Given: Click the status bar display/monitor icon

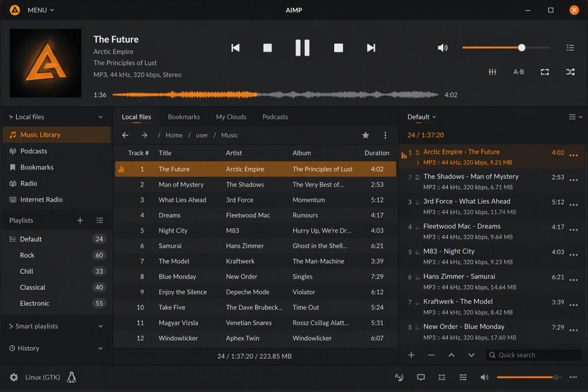Looking at the screenshot, I should pyautogui.click(x=421, y=378).
